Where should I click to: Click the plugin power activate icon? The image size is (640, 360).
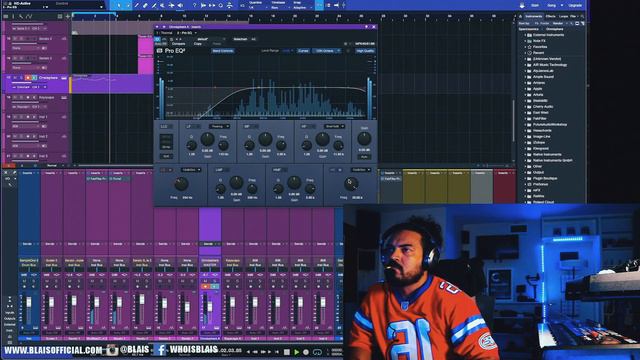[158, 39]
